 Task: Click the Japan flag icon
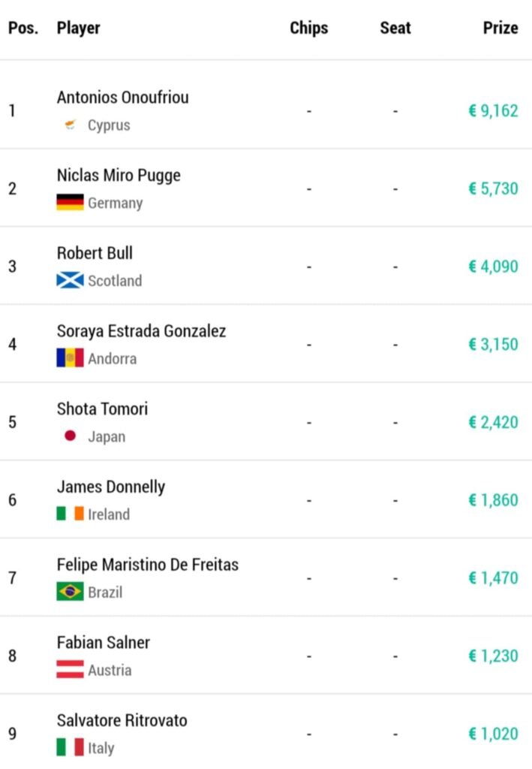click(x=70, y=436)
